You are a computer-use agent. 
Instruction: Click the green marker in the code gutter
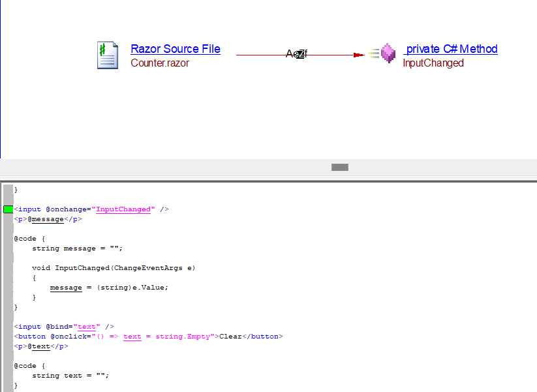click(8, 209)
